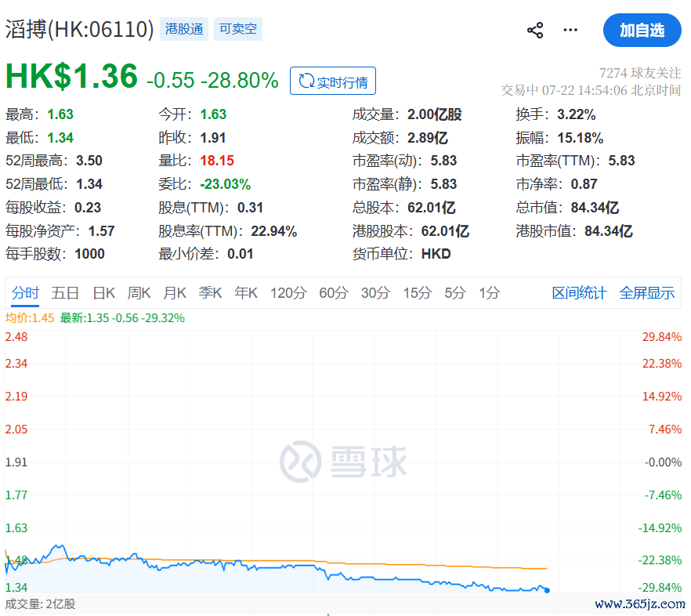Screen dimensions: 691x616
Task: Click the 昨收 1.91 value
Action: click(x=212, y=138)
